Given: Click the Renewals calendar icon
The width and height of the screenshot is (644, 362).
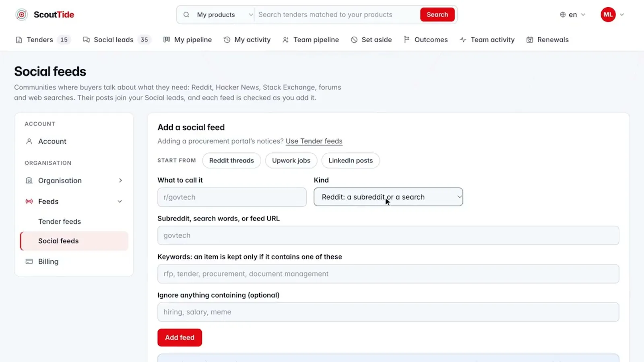Looking at the screenshot, I should [x=530, y=40].
